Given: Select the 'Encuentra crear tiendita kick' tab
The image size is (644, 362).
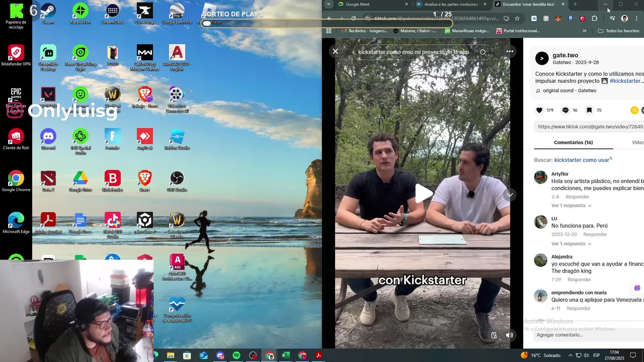Looking at the screenshot, I should tap(528, 4).
